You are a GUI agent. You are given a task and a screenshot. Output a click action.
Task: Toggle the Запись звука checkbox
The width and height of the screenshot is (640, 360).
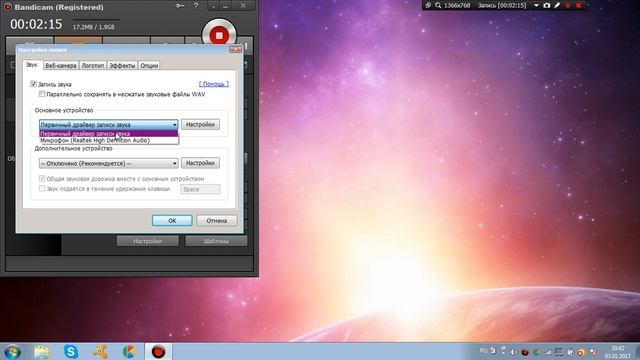[33, 84]
